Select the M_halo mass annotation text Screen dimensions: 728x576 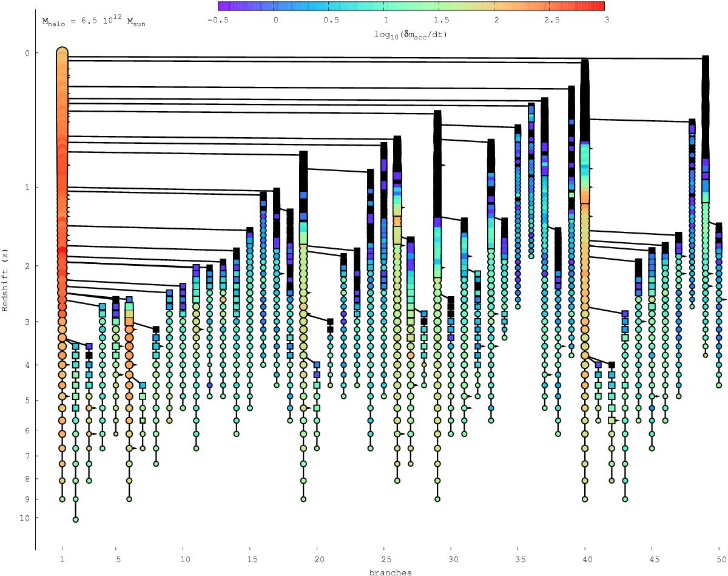tap(93, 23)
